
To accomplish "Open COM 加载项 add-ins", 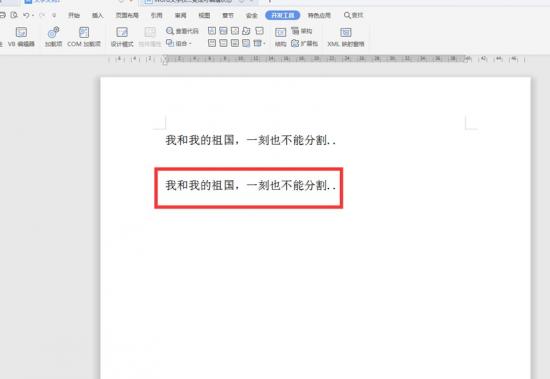I will 84,36.
